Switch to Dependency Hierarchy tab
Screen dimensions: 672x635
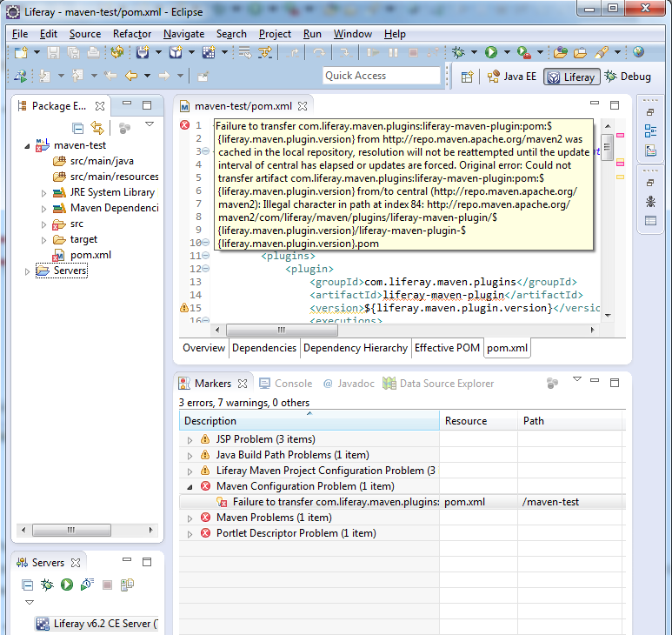356,348
